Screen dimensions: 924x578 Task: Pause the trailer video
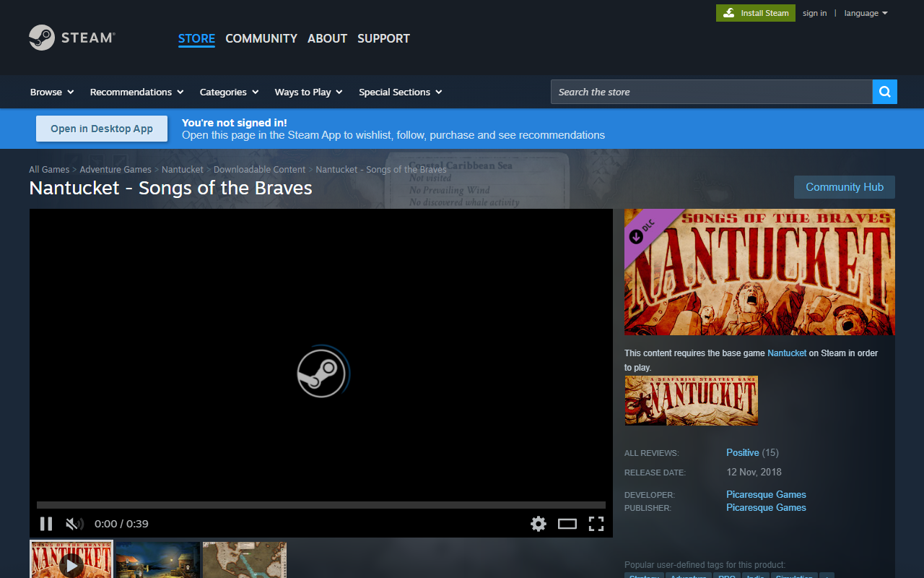pyautogui.click(x=46, y=524)
